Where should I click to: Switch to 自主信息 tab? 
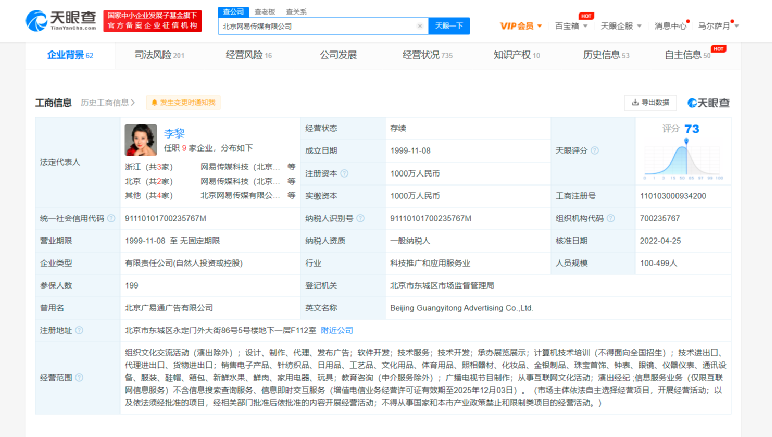point(688,55)
